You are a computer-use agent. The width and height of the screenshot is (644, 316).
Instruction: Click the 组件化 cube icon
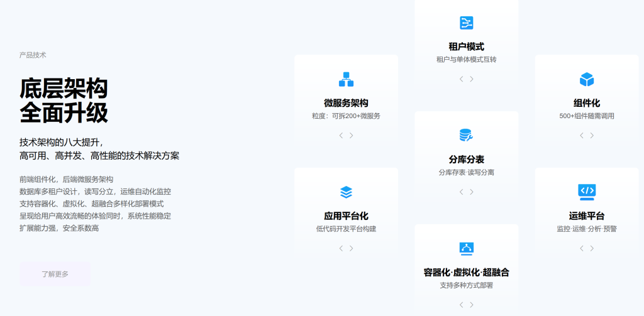click(x=586, y=80)
